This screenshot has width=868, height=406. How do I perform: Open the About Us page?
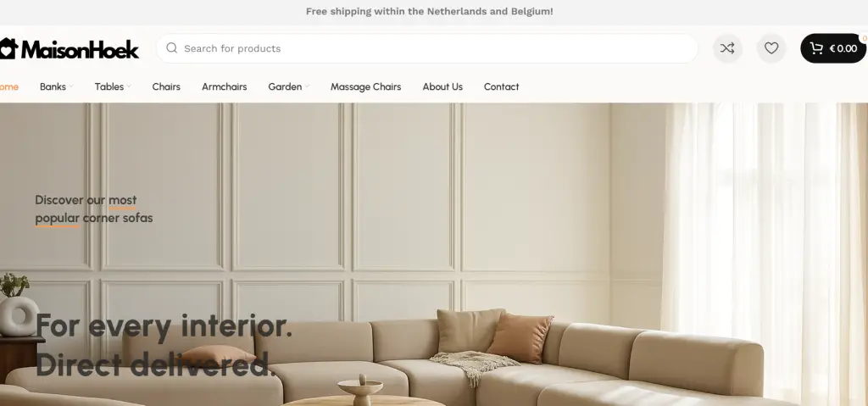click(442, 86)
